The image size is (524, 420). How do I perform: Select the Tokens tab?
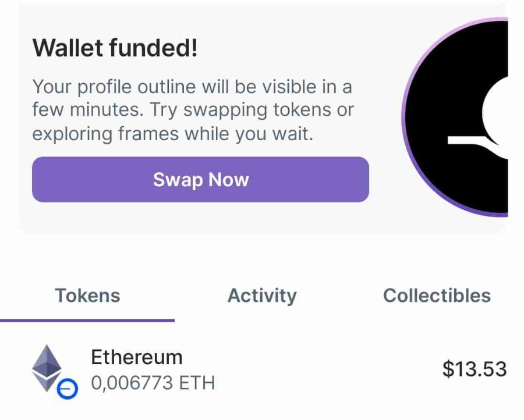coord(87,296)
